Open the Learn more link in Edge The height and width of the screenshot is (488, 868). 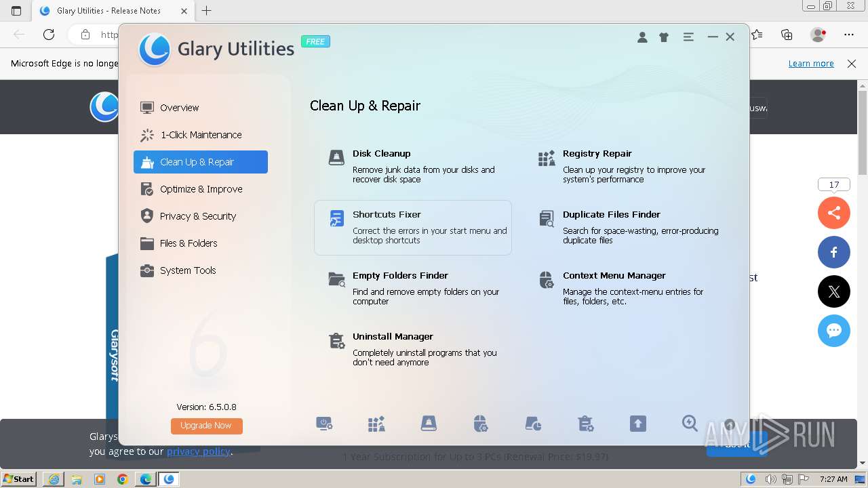pos(811,64)
